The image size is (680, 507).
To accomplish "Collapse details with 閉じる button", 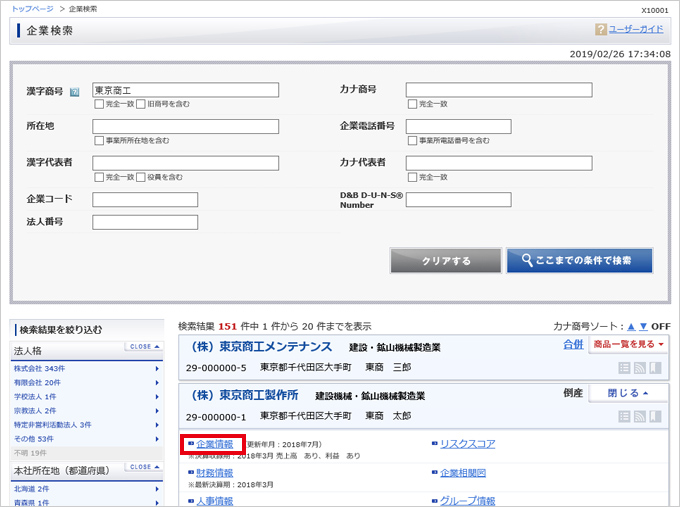I will point(628,393).
